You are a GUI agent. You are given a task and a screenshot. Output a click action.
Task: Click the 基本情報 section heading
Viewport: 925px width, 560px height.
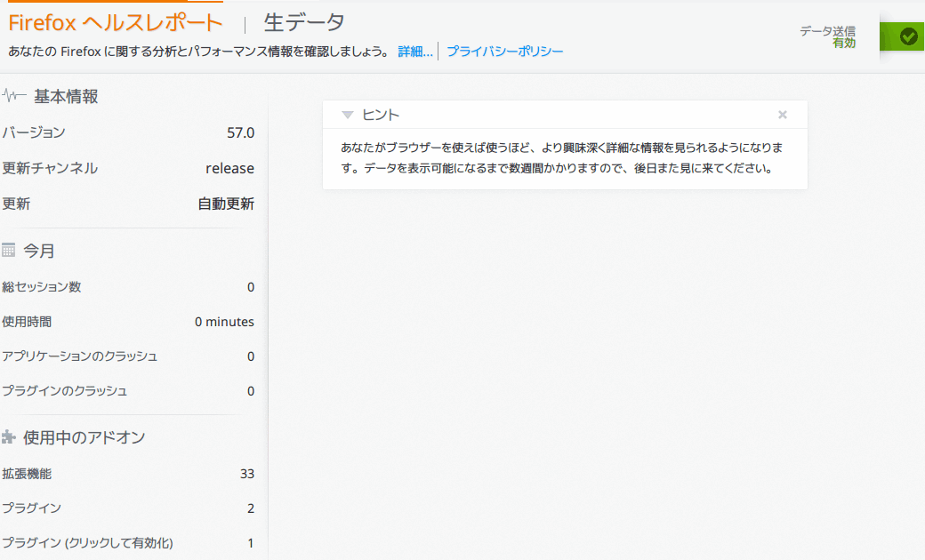66,96
